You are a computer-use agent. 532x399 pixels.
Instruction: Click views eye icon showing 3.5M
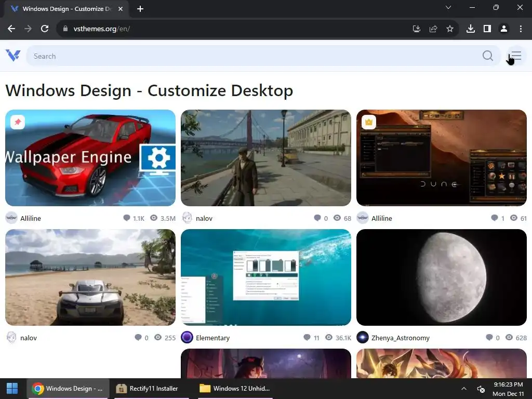(x=154, y=218)
